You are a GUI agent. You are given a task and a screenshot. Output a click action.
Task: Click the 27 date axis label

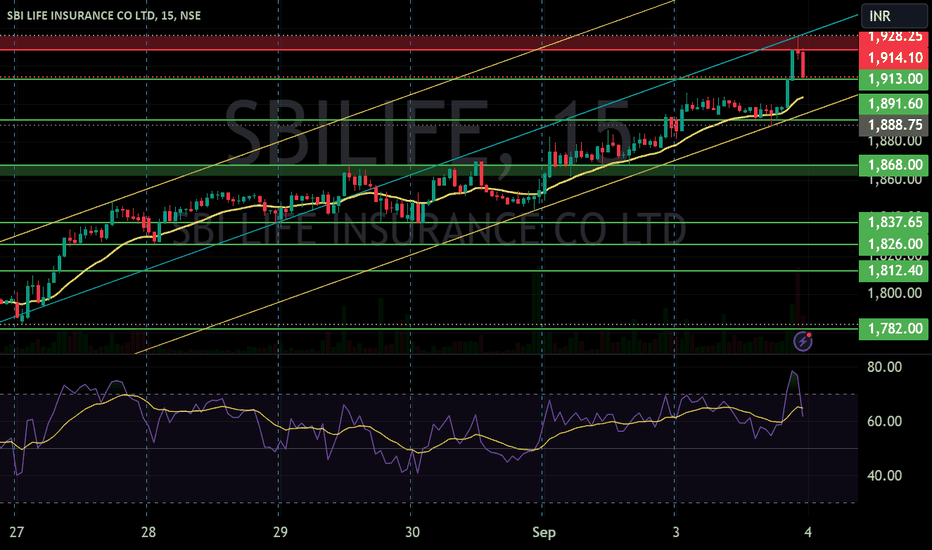[x=17, y=532]
